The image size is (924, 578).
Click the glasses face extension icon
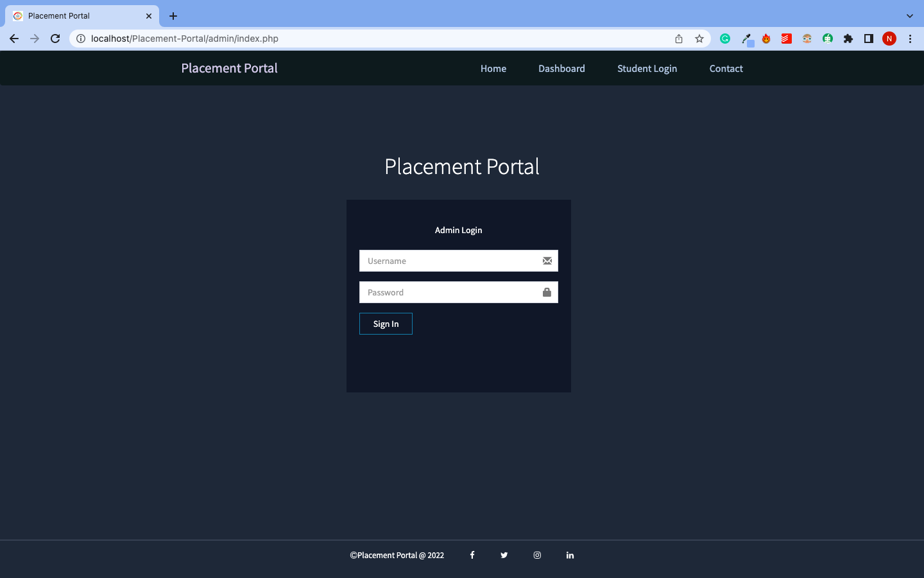point(807,39)
